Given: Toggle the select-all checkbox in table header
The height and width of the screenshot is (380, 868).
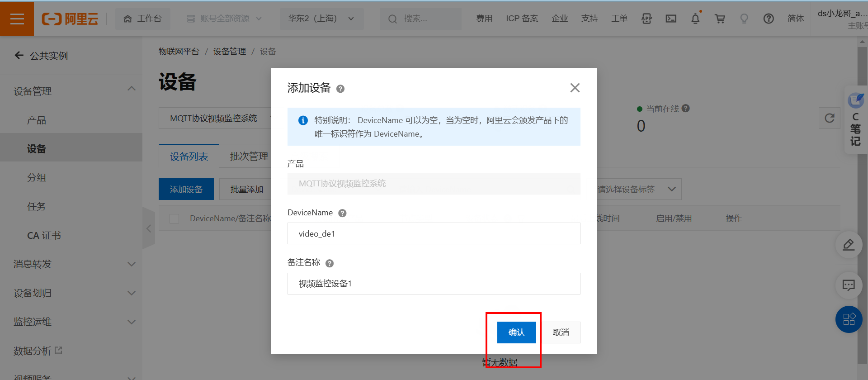Looking at the screenshot, I should point(174,218).
